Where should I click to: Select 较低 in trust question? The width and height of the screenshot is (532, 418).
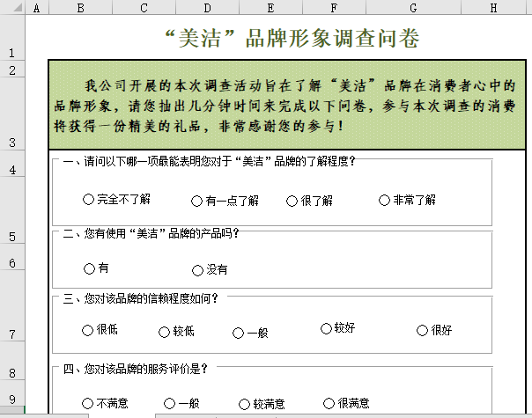[164, 332]
